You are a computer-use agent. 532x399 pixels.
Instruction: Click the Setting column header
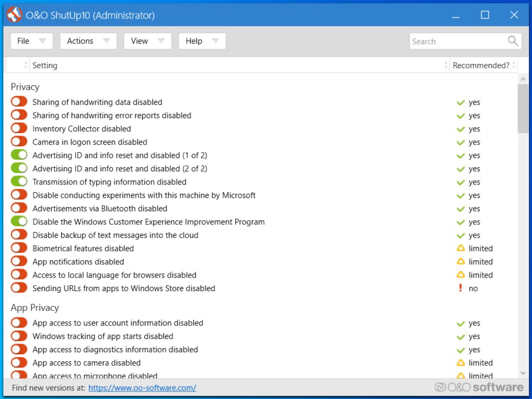(45, 65)
